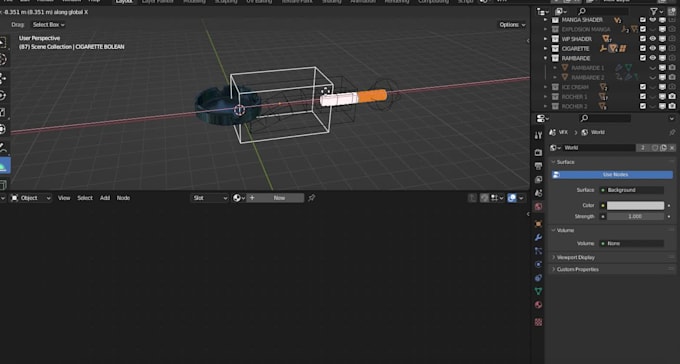
Task: Open the shader editor Select menu
Action: click(x=85, y=198)
